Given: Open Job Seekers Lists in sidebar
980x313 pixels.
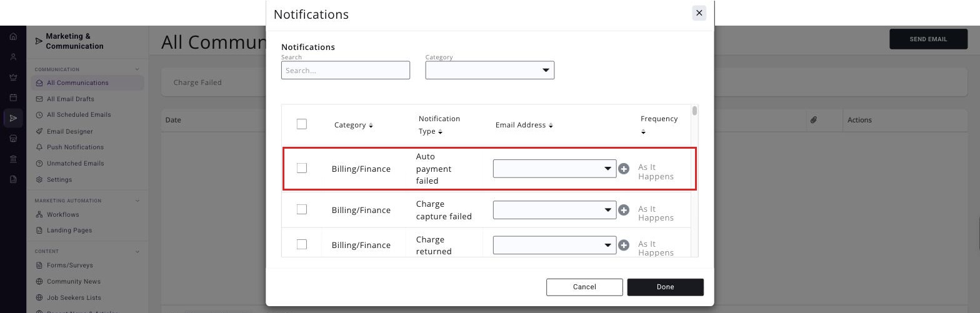Looking at the screenshot, I should tap(74, 297).
